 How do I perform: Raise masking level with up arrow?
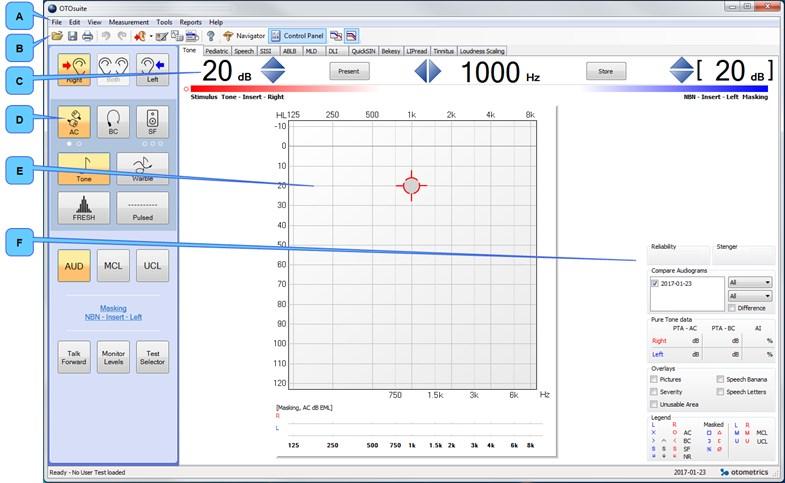(682, 63)
